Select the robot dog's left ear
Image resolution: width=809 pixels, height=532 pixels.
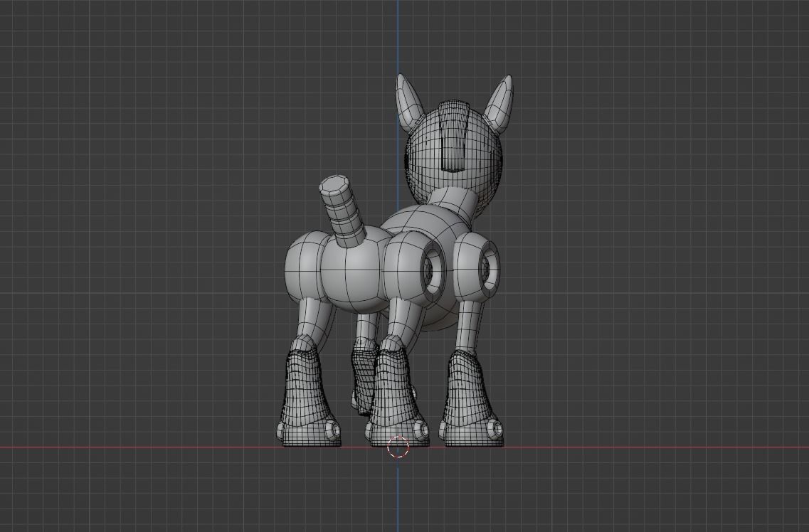pyautogui.click(x=408, y=102)
